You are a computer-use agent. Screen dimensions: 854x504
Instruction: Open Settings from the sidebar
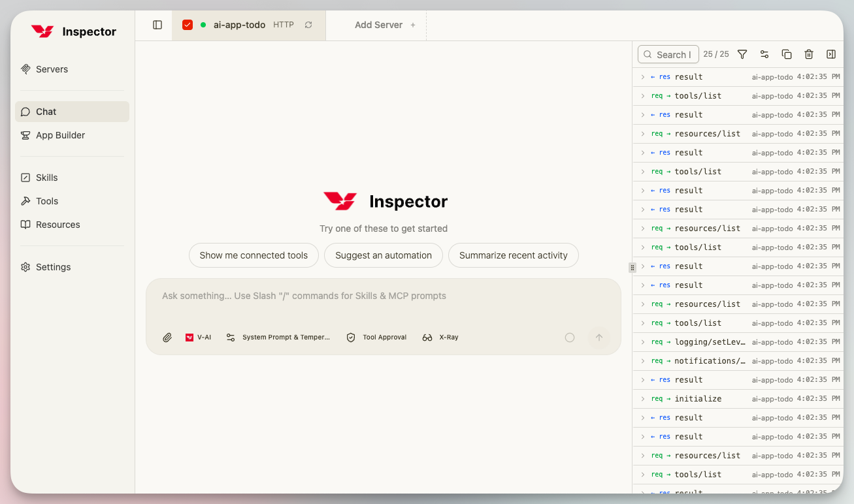(x=72, y=267)
